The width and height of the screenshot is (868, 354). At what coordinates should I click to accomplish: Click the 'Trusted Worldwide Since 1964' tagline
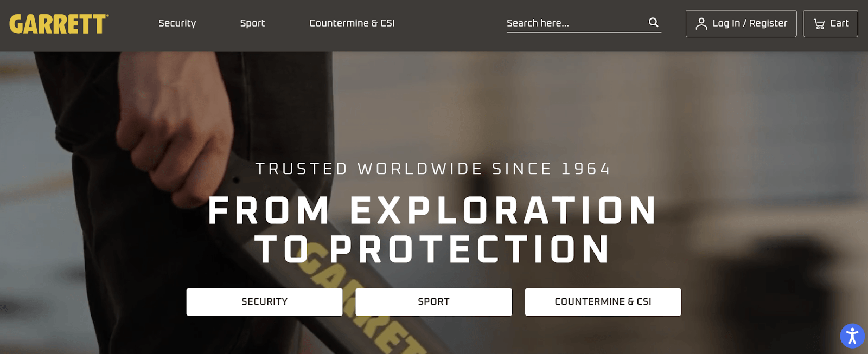coord(433,169)
